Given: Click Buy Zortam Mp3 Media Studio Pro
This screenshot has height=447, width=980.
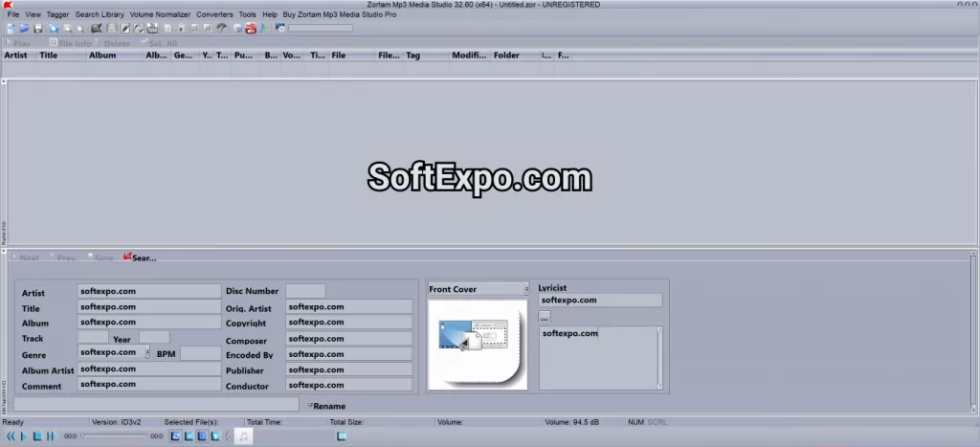Looking at the screenshot, I should 340,14.
